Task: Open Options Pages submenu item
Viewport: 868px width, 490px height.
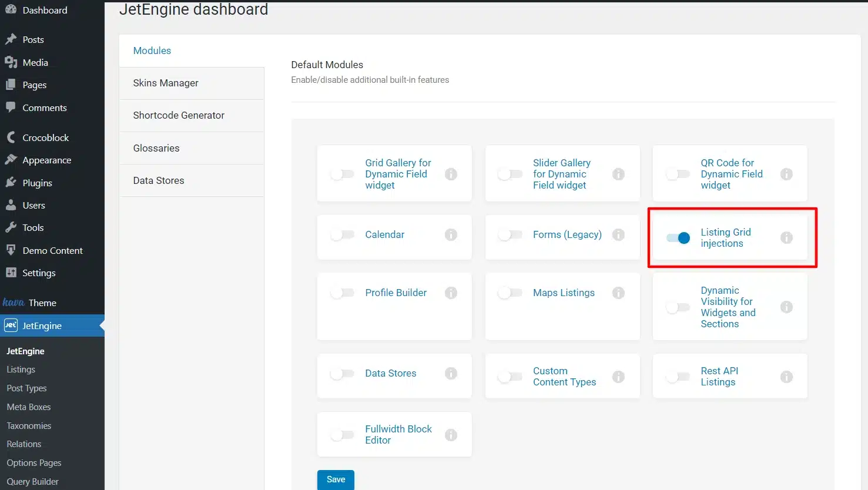Action: coord(33,463)
